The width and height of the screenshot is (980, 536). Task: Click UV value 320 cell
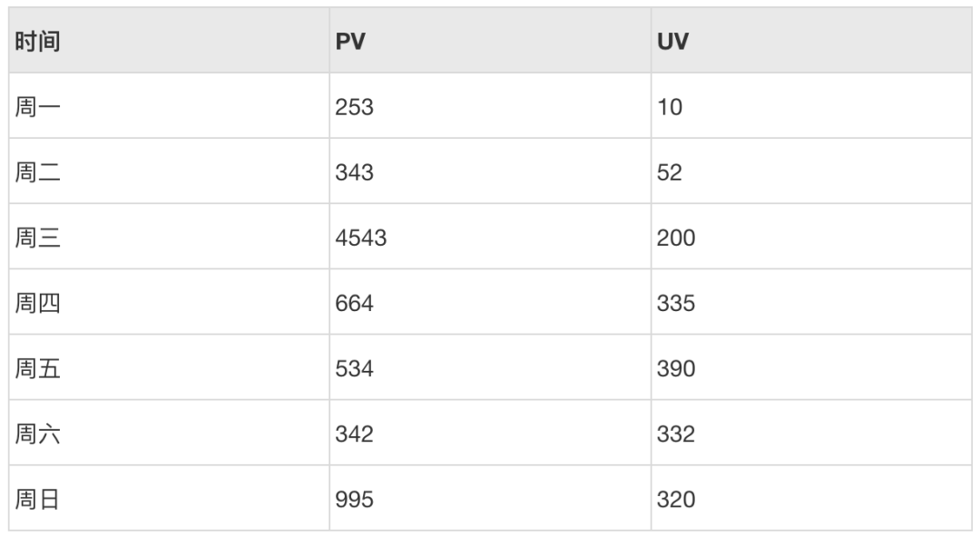tap(811, 499)
